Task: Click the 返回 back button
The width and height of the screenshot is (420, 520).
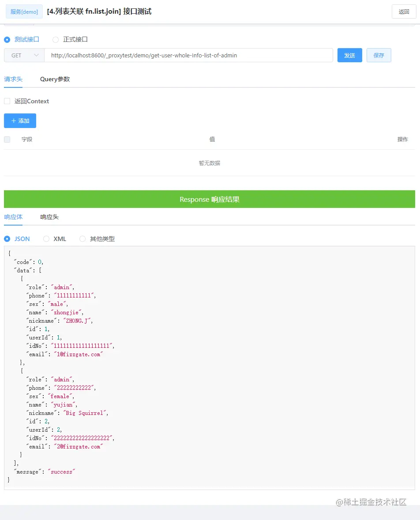Action: pos(404,11)
